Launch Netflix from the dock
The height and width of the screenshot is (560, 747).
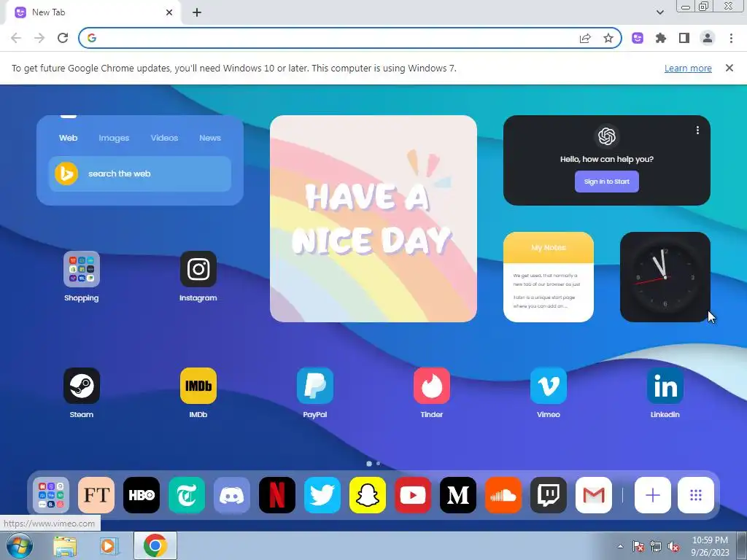[277, 495]
